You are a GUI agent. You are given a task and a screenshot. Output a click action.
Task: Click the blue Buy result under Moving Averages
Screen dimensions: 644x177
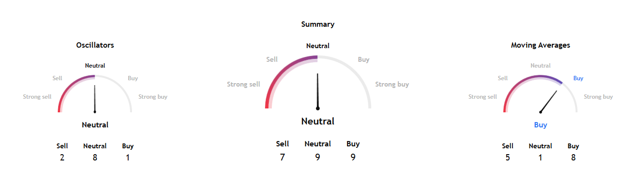pos(541,125)
